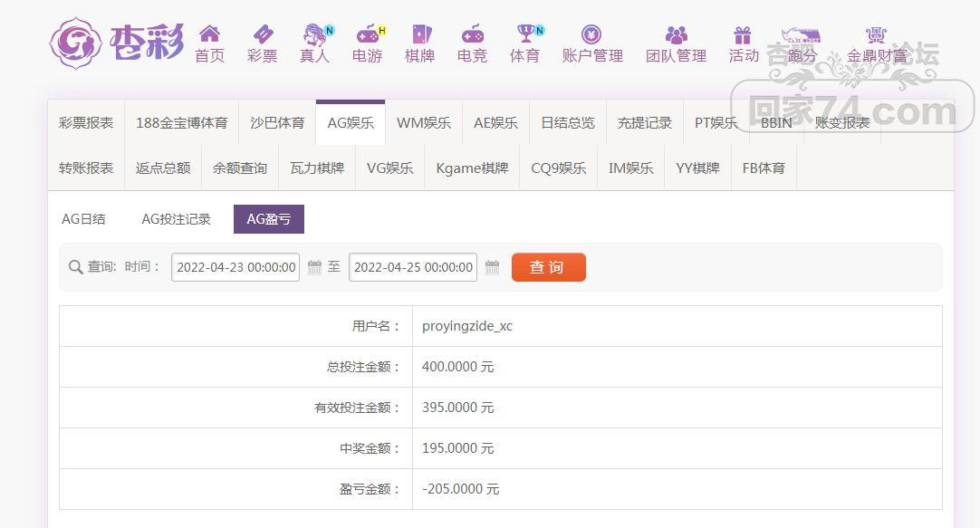
Task: Open the sports (体育) trophy icon
Action: point(525,34)
